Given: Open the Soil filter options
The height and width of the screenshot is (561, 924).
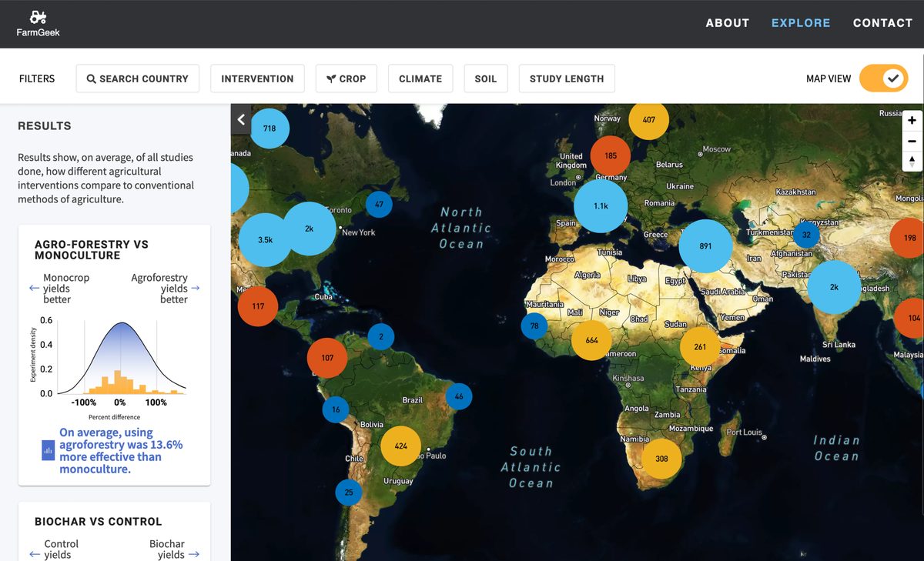Looking at the screenshot, I should pos(486,78).
